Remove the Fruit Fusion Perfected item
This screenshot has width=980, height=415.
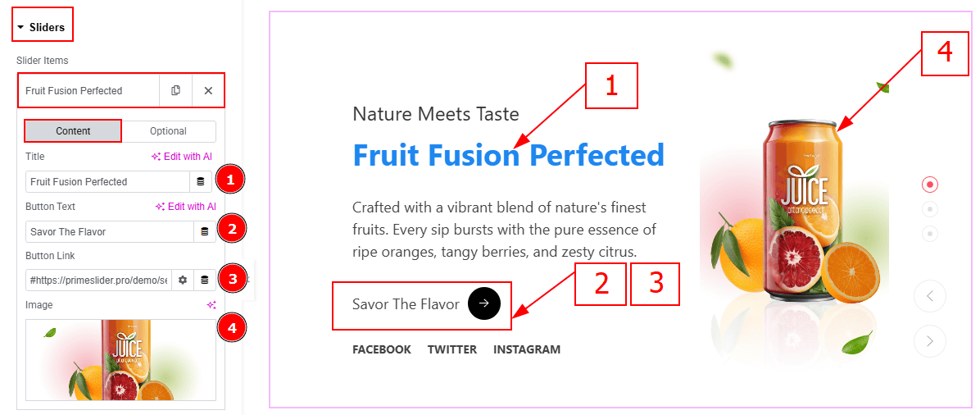208,91
